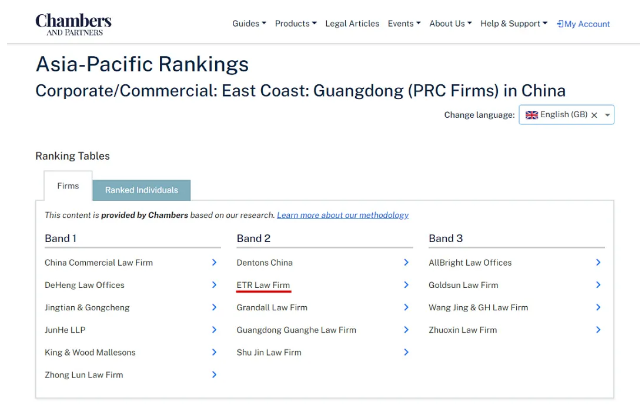
Task: Open the ETR Law Firm listing
Action: tap(264, 285)
